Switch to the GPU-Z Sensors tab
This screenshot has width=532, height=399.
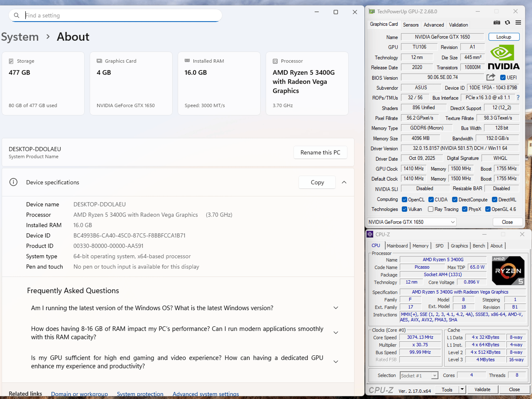click(411, 25)
